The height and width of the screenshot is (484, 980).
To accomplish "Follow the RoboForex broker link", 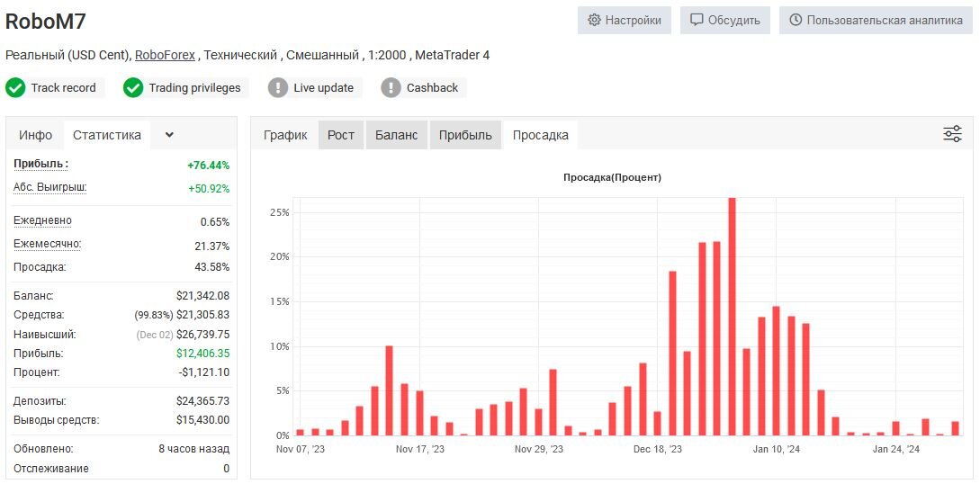I will click(x=165, y=55).
